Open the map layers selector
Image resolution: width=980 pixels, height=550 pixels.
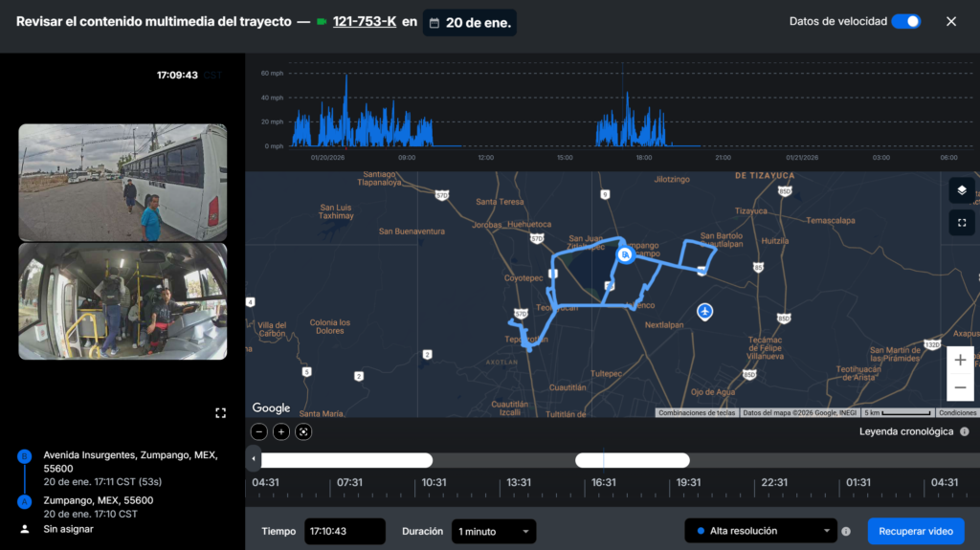(x=962, y=190)
